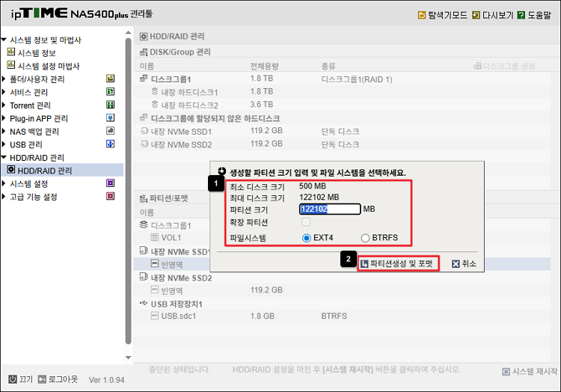Image resolution: width=561 pixels, height=392 pixels.
Task: Expand the NAS 백업 관리 menu
Action: 4,132
